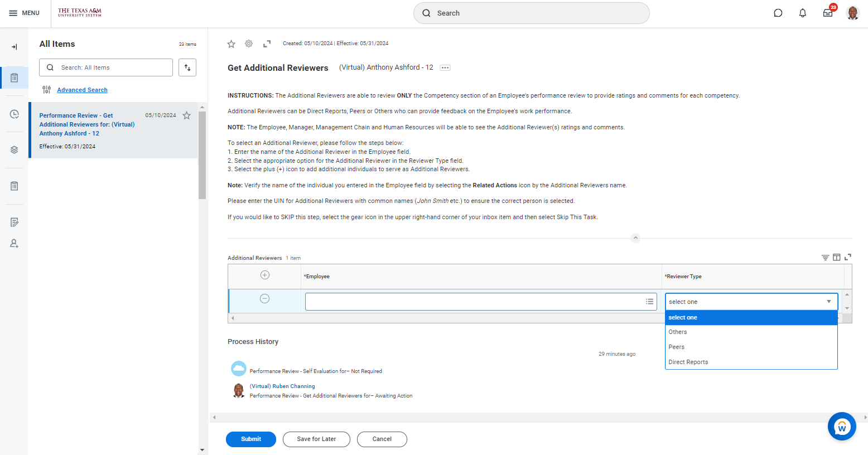Screen dimensions: 868x455
Task: Favorite the Performance Review inbox item
Action: pyautogui.click(x=187, y=115)
